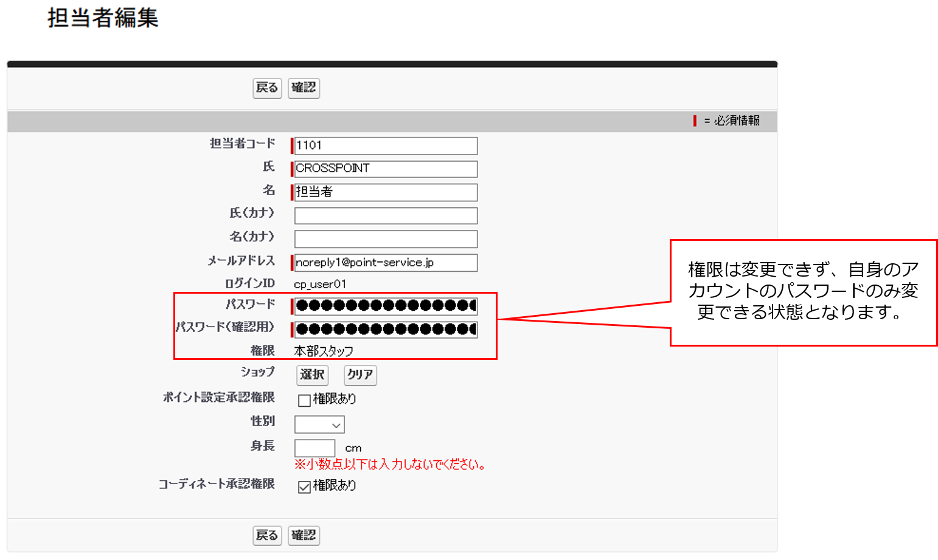
Task: Click the red callout annotation about 権限
Action: tap(803, 292)
